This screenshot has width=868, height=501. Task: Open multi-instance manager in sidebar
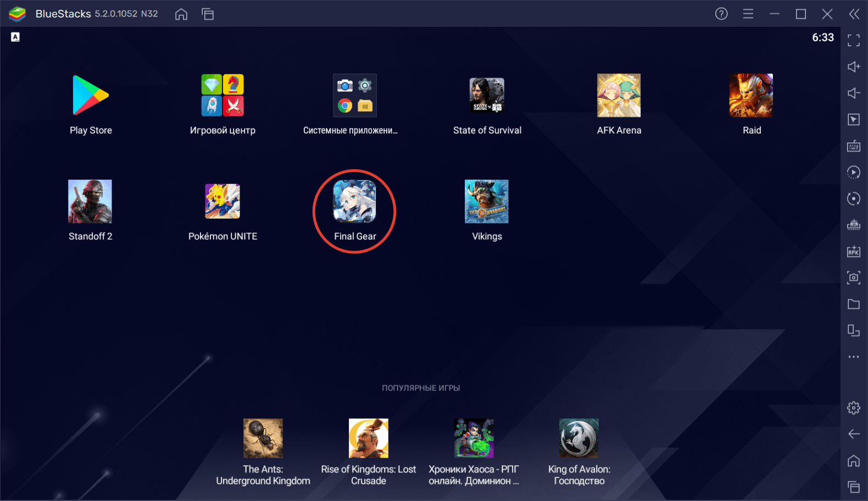point(854,330)
